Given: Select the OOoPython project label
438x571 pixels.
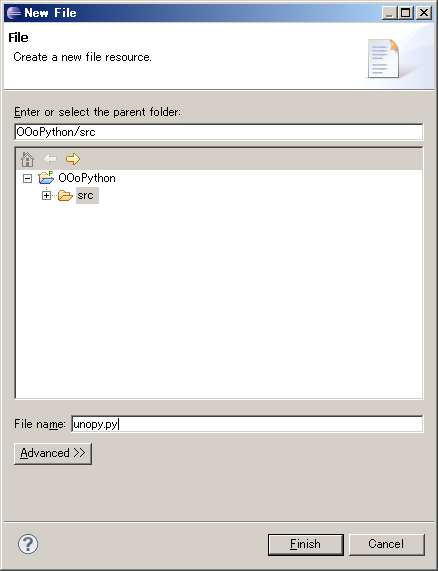Looking at the screenshot, I should [x=87, y=178].
